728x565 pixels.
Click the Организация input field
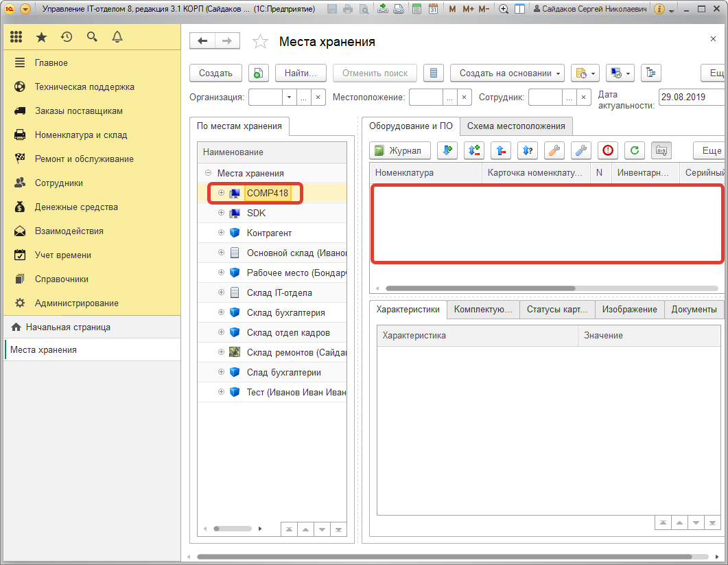266,97
